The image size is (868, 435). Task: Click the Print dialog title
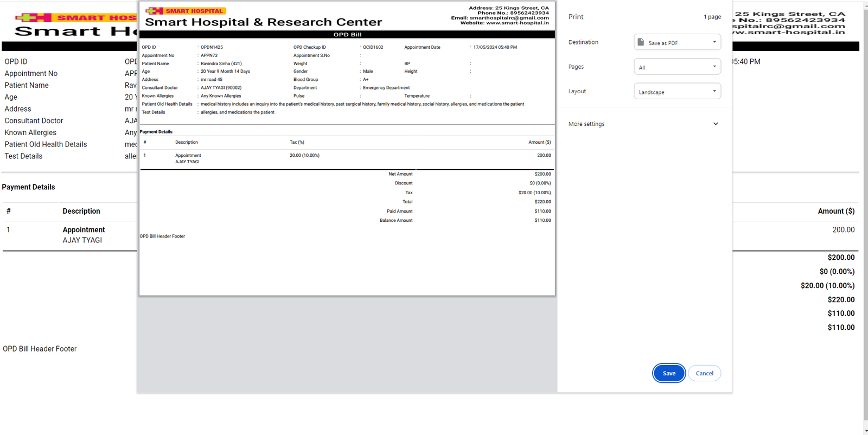(576, 17)
